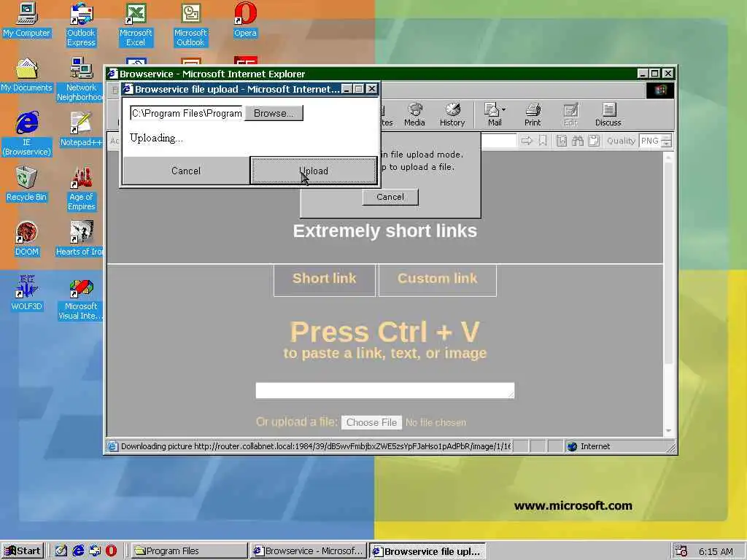Screen dimensions: 747x560
Task: Switch to Browservice file upload taskbar button
Action: tap(427, 551)
